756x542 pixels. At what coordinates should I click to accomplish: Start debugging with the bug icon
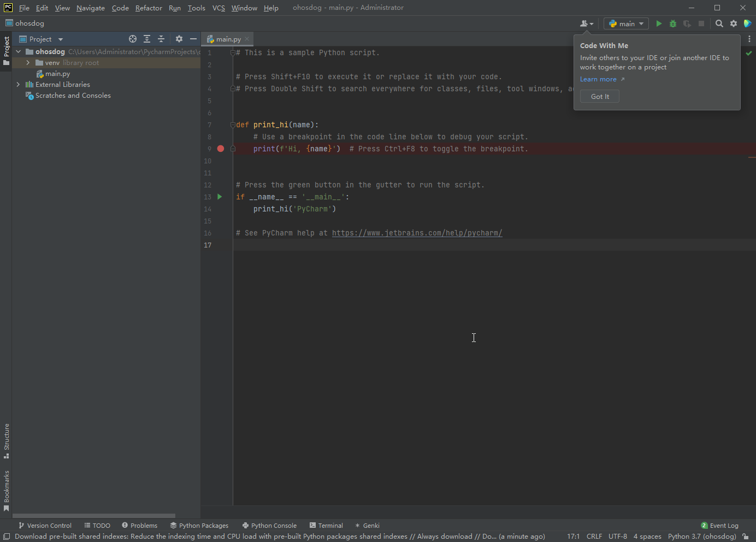point(673,23)
